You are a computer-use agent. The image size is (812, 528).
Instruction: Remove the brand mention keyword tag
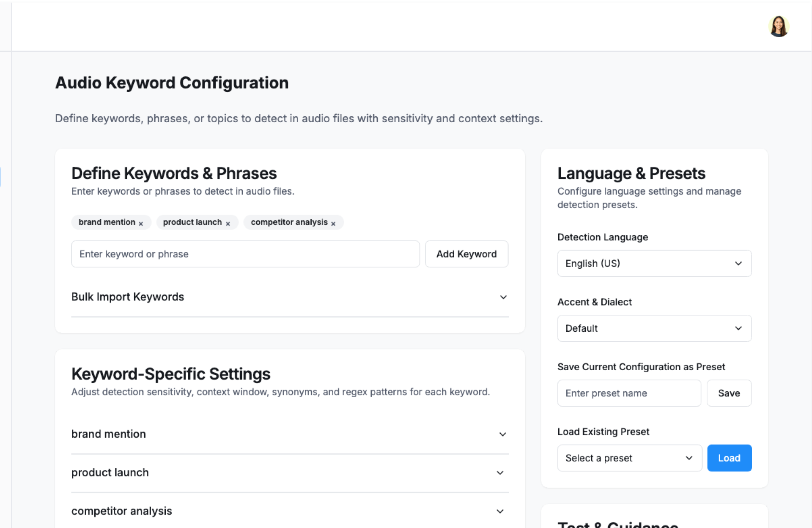click(141, 223)
